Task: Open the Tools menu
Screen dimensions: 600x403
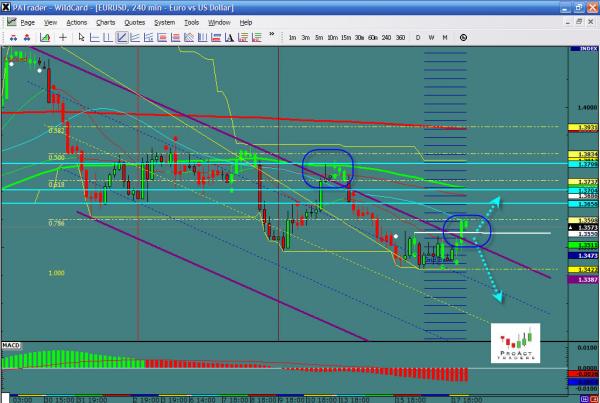Action: click(192, 23)
